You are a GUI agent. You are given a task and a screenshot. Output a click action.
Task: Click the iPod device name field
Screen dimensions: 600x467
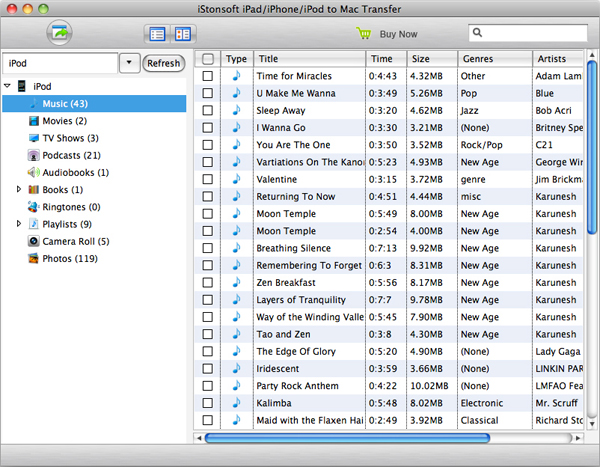point(60,63)
